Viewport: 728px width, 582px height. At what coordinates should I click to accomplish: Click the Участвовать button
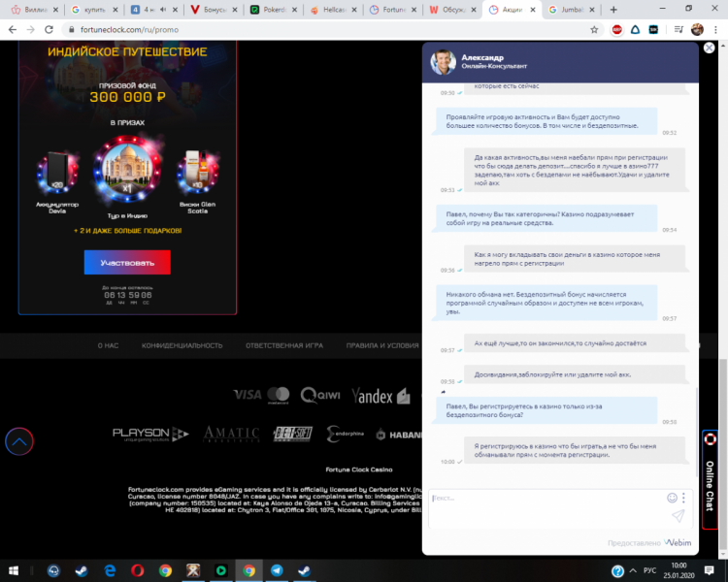(x=127, y=262)
